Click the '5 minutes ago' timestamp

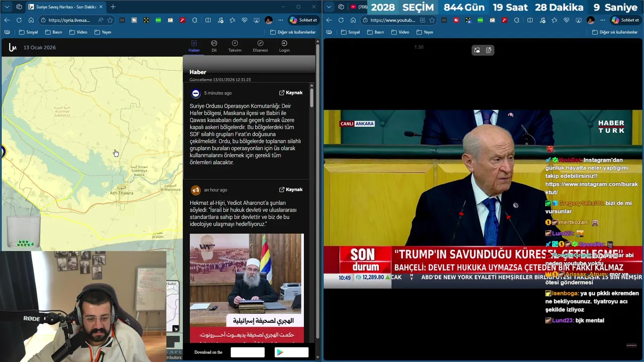click(218, 93)
